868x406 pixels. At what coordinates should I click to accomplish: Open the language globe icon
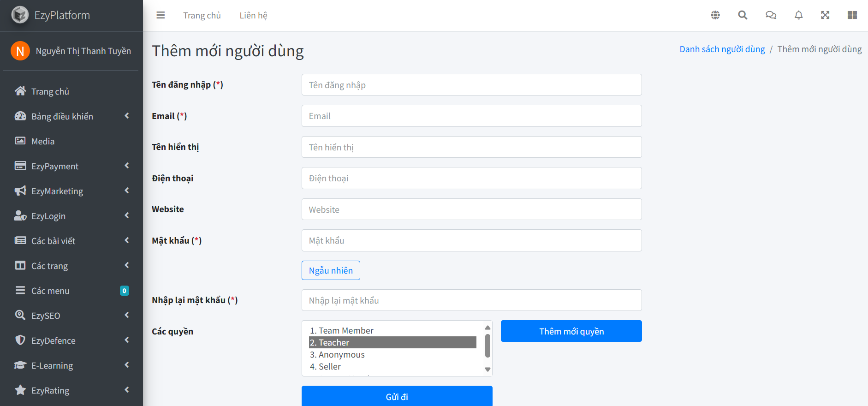(715, 15)
